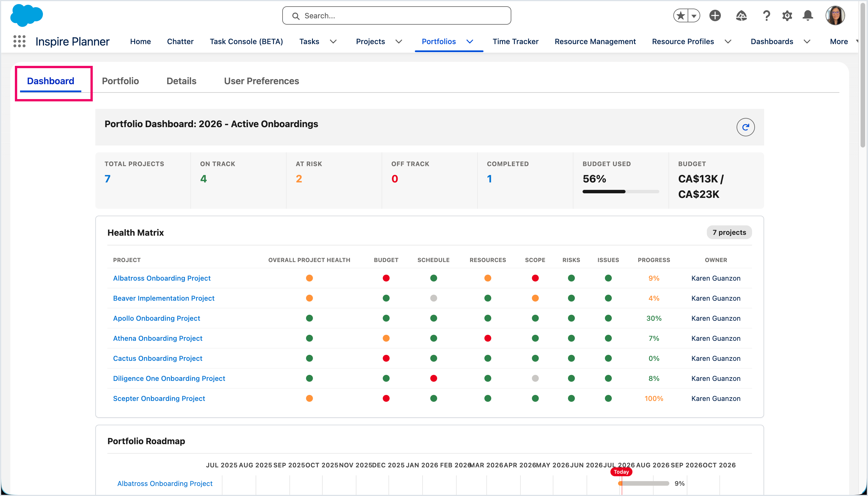Switch to the User Preferences tab
868x496 pixels.
click(261, 81)
